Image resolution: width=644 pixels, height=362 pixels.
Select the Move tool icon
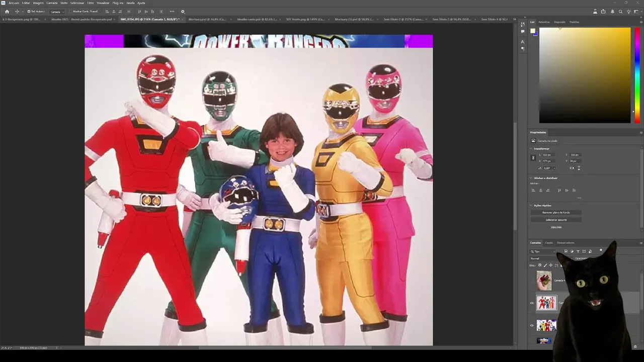[x=17, y=12]
